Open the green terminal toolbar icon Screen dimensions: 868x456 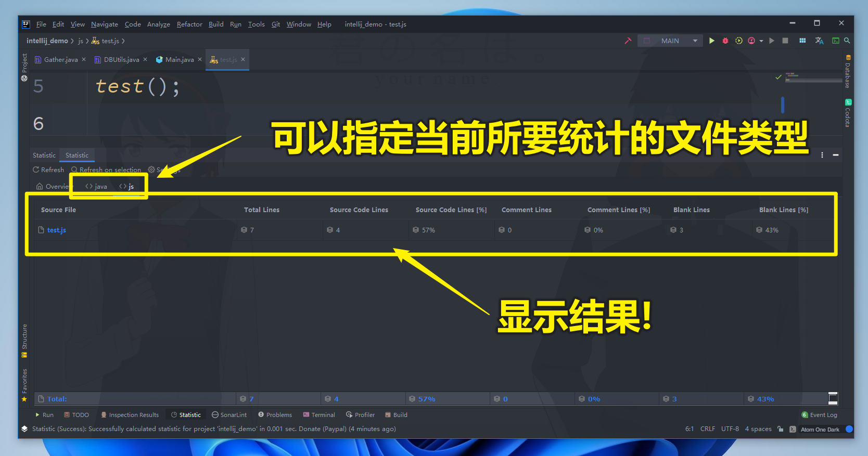pyautogui.click(x=836, y=41)
